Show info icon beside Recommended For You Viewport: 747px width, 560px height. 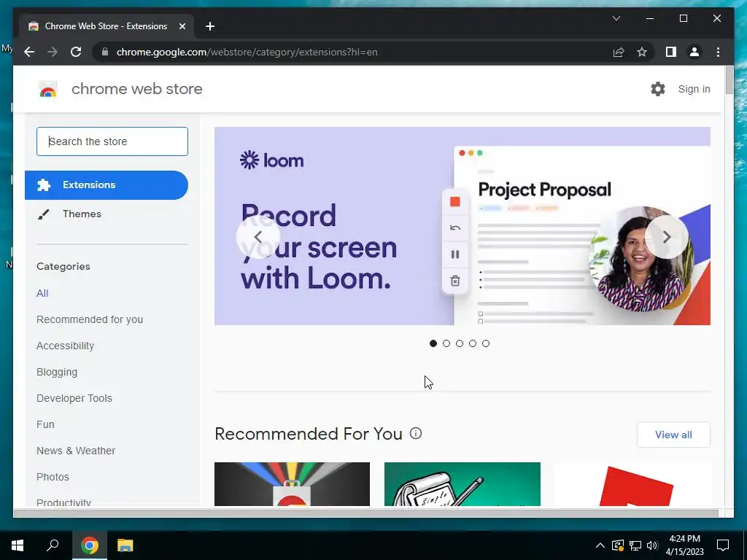point(416,433)
